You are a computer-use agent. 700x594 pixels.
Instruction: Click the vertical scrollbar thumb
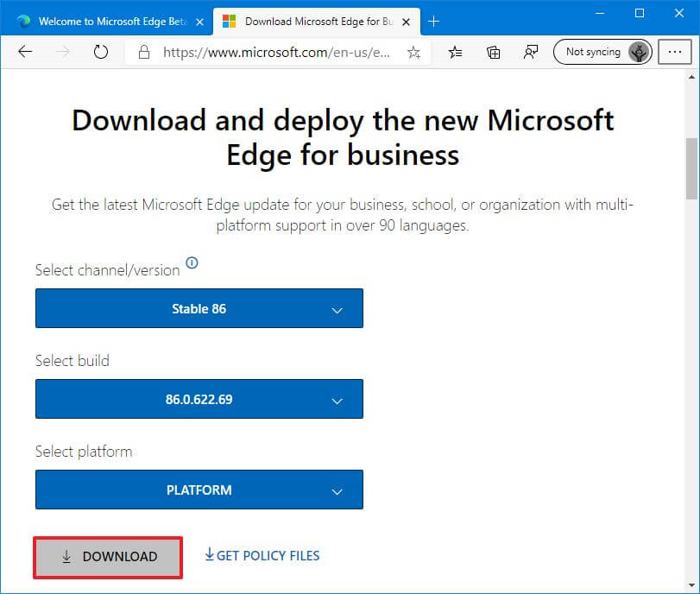pyautogui.click(x=691, y=168)
